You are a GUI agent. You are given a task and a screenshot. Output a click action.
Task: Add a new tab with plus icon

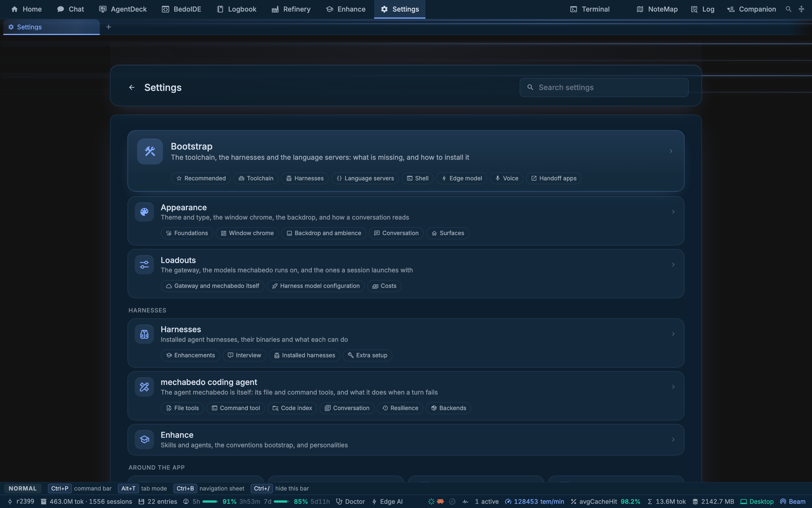tap(108, 27)
